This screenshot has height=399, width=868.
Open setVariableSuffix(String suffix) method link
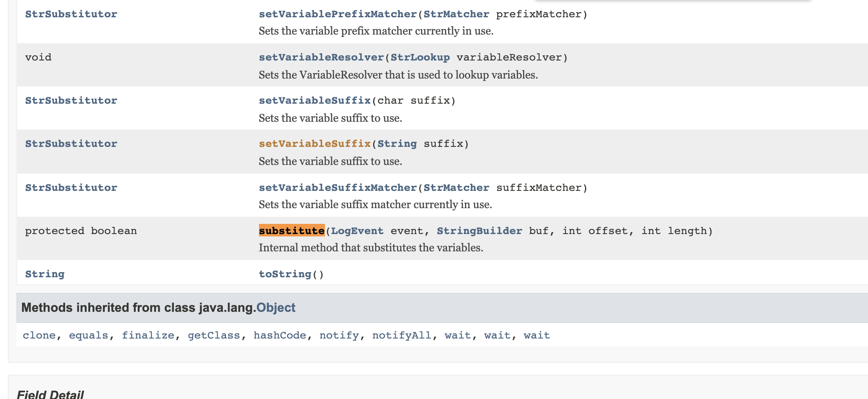[315, 144]
